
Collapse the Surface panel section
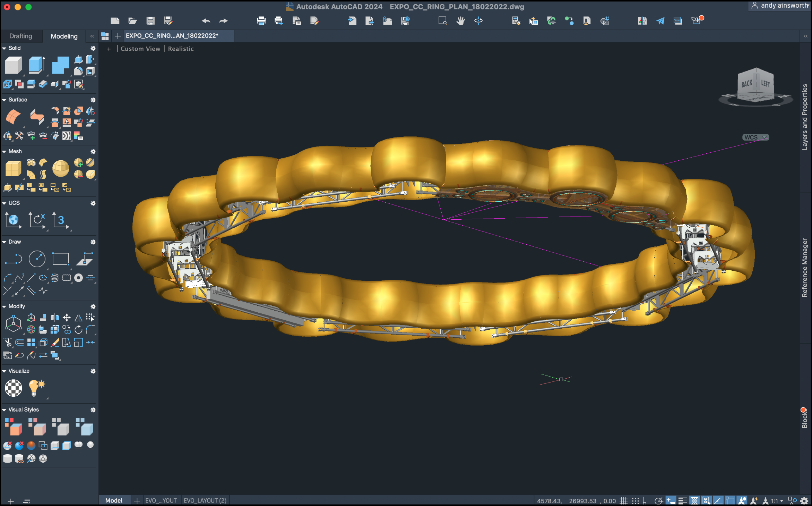4,100
